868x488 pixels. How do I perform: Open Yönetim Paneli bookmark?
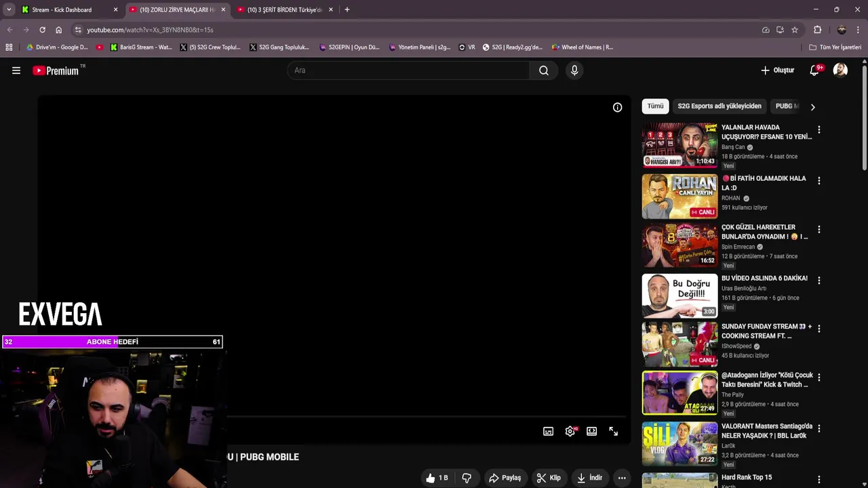click(x=420, y=47)
